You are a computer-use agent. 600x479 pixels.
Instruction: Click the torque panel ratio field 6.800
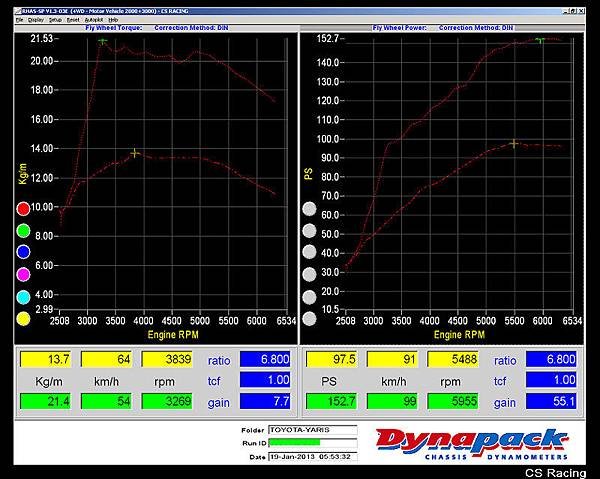point(265,359)
